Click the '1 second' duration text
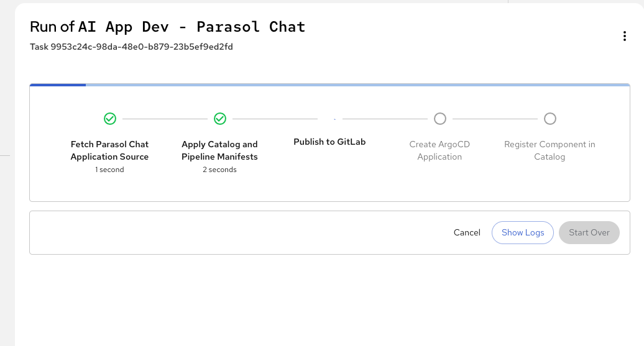Image resolution: width=644 pixels, height=346 pixels. (x=109, y=170)
